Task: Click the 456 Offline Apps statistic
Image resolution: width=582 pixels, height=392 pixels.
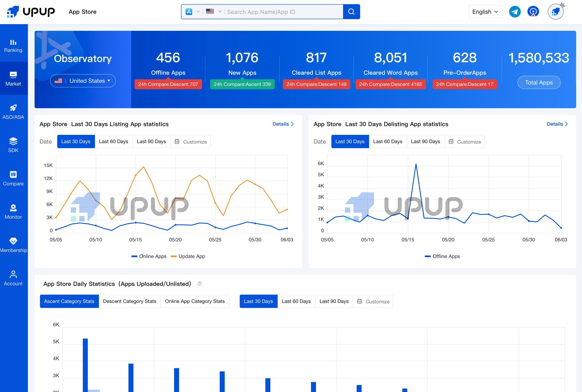Action: point(168,63)
